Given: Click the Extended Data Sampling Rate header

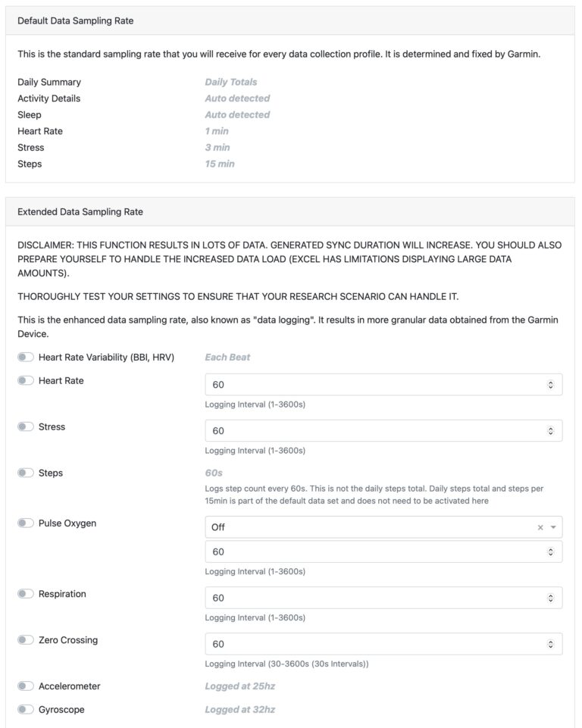Looking at the screenshot, I should [80, 211].
